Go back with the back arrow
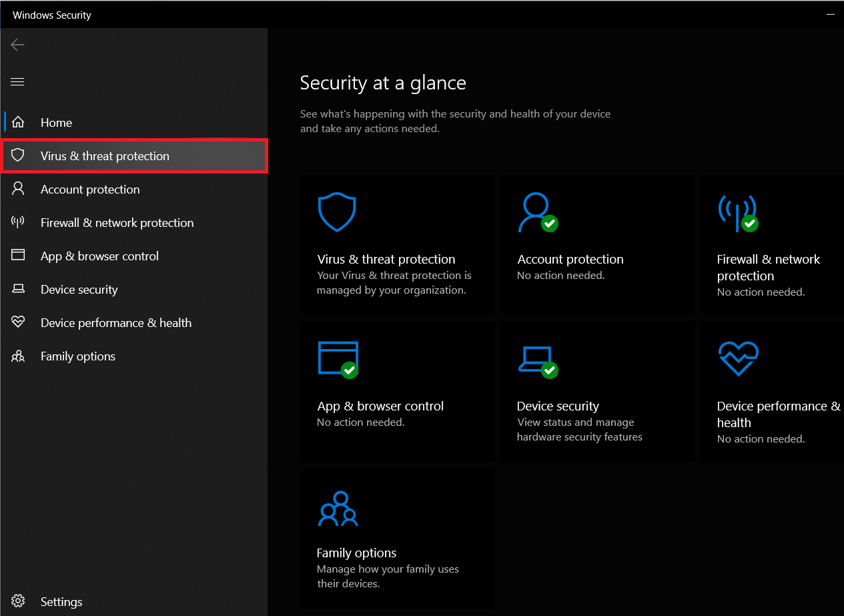Screen dimensions: 844x616 [17, 45]
